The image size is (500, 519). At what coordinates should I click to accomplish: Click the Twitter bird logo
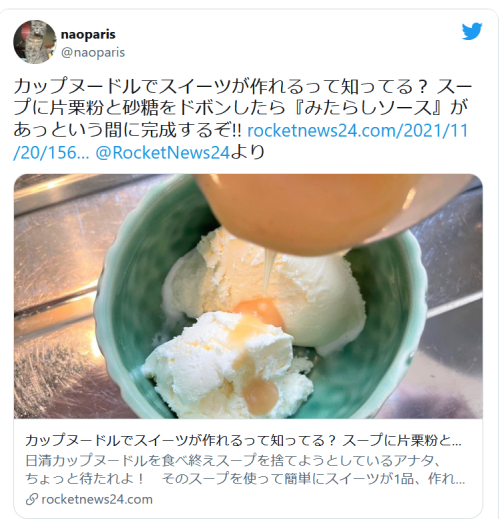[x=472, y=31]
